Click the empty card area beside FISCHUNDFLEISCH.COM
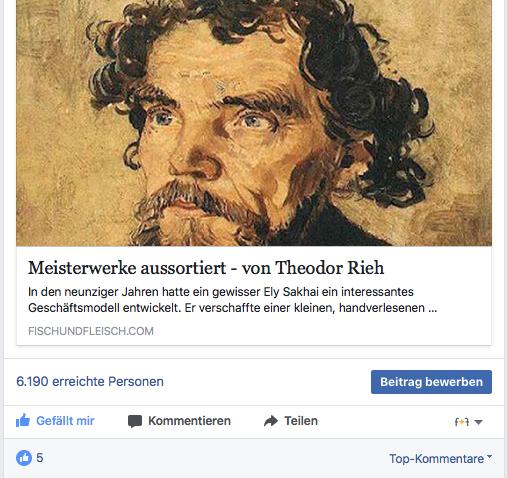Image resolution: width=507 pixels, height=478 pixels. 320,331
